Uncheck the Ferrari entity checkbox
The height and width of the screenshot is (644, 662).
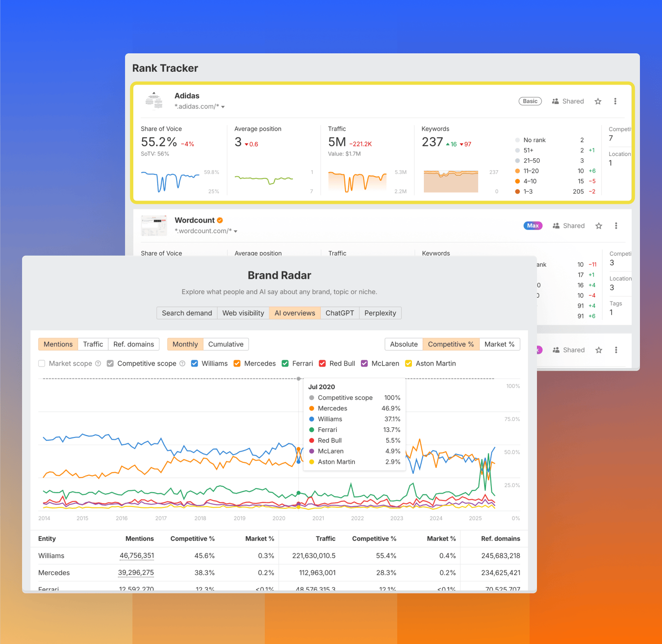point(285,363)
